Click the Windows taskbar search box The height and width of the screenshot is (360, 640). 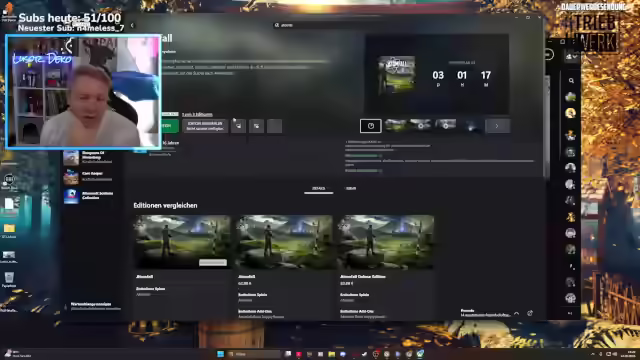point(254,354)
